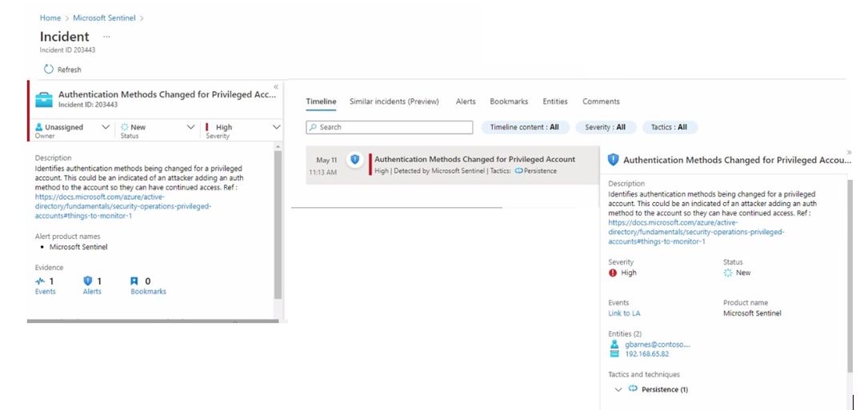The width and height of the screenshot is (868, 410).
Task: Open the Bookmarks evidence link
Action: [148, 292]
